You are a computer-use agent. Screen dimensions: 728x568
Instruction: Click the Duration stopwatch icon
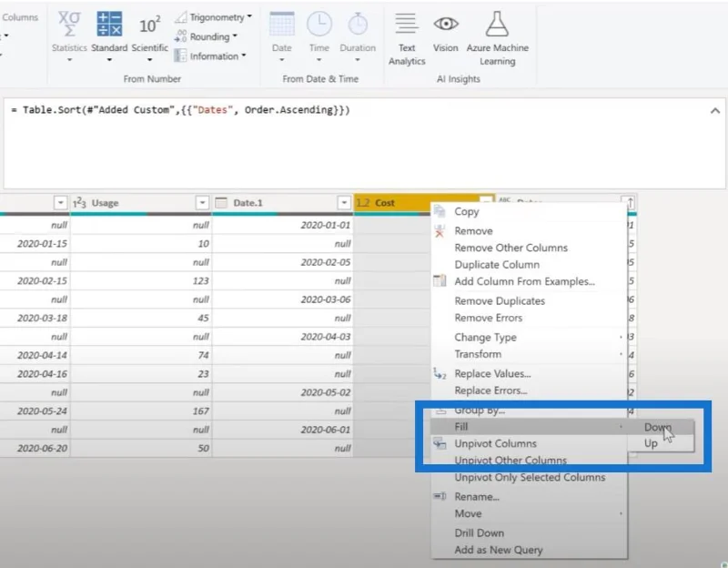point(358,25)
